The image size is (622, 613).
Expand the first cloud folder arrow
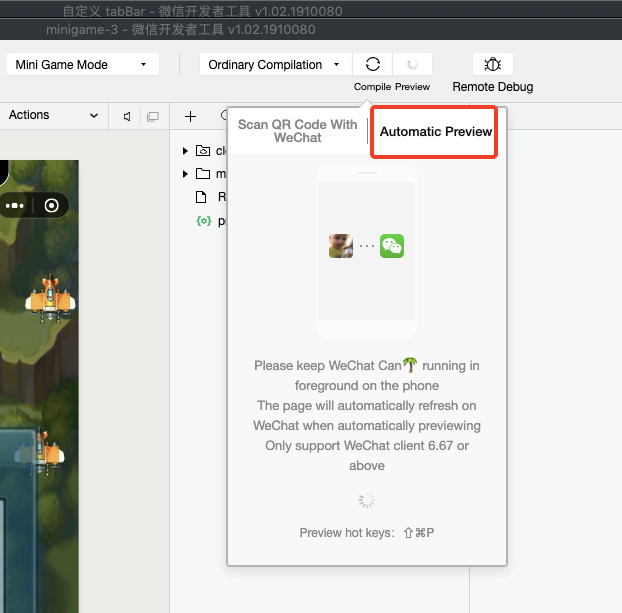(x=185, y=151)
